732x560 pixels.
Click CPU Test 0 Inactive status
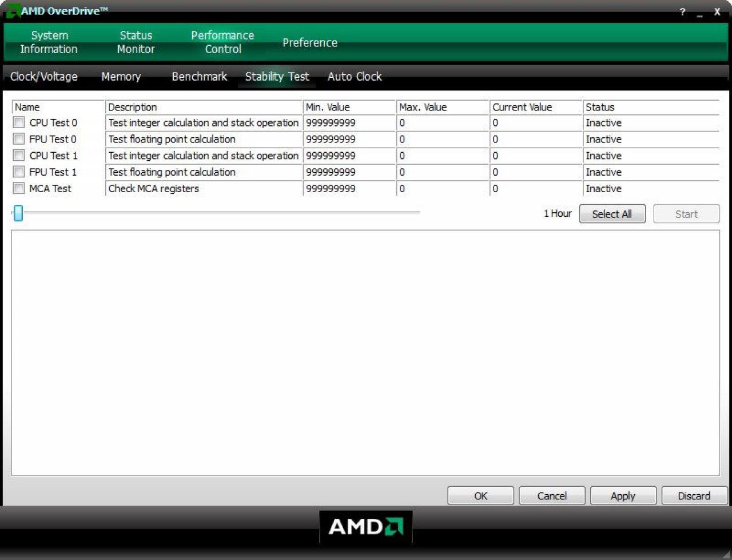coord(603,122)
